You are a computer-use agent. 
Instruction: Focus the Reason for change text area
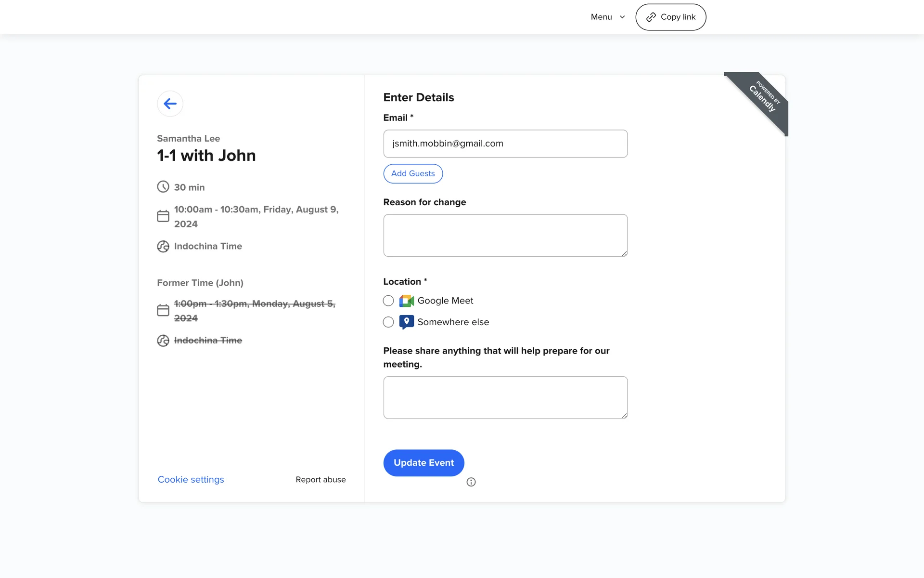coord(505,236)
